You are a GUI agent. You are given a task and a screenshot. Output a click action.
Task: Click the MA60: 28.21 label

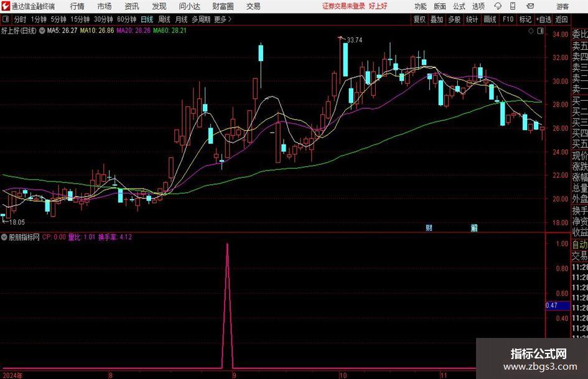[169, 30]
